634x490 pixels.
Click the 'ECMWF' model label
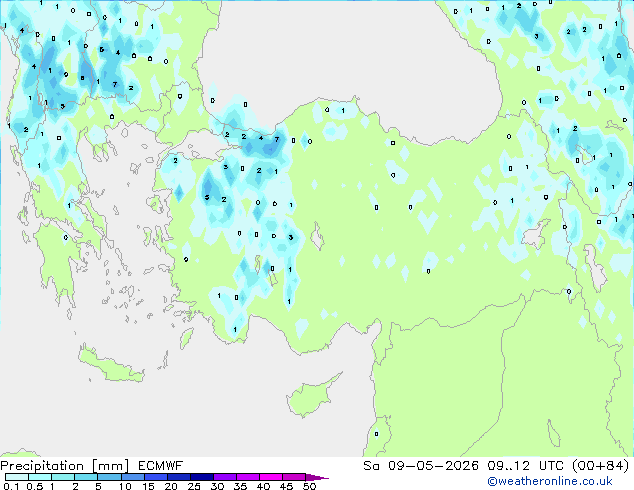click(x=161, y=466)
